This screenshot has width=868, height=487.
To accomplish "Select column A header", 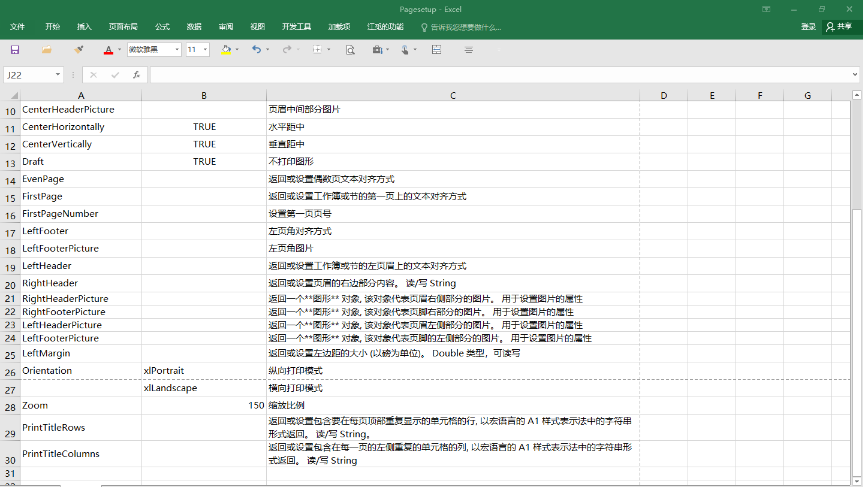I will [81, 95].
